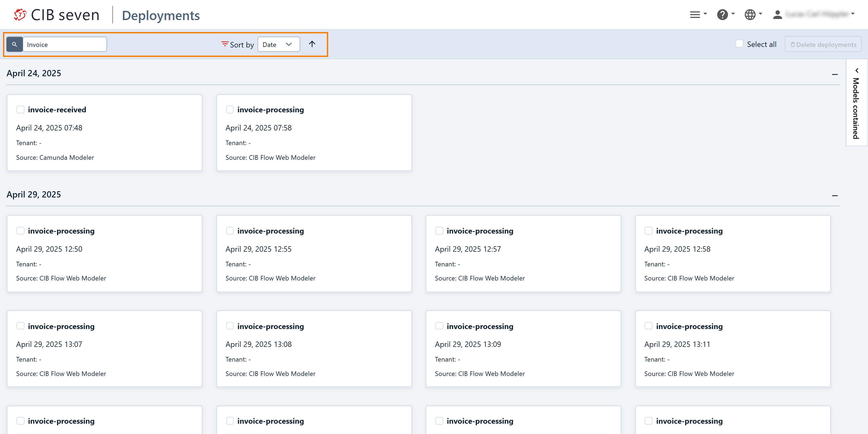Viewport: 868px width, 434px height.
Task: Click the Deployments page title
Action: click(161, 15)
